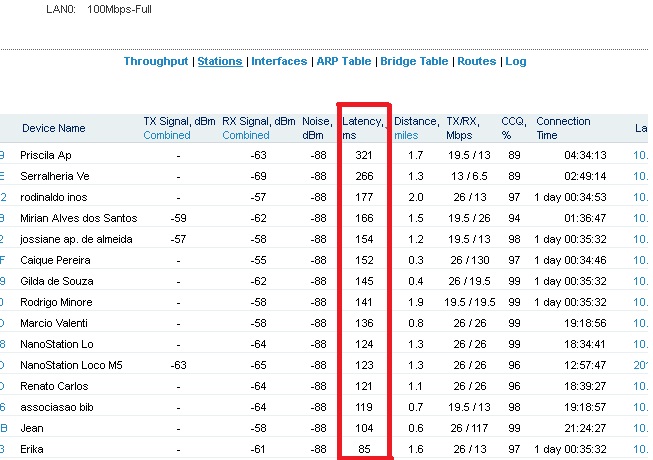Click the IP link in Erika row
Image resolution: width=653 pixels, height=460 pixels.
(x=641, y=449)
